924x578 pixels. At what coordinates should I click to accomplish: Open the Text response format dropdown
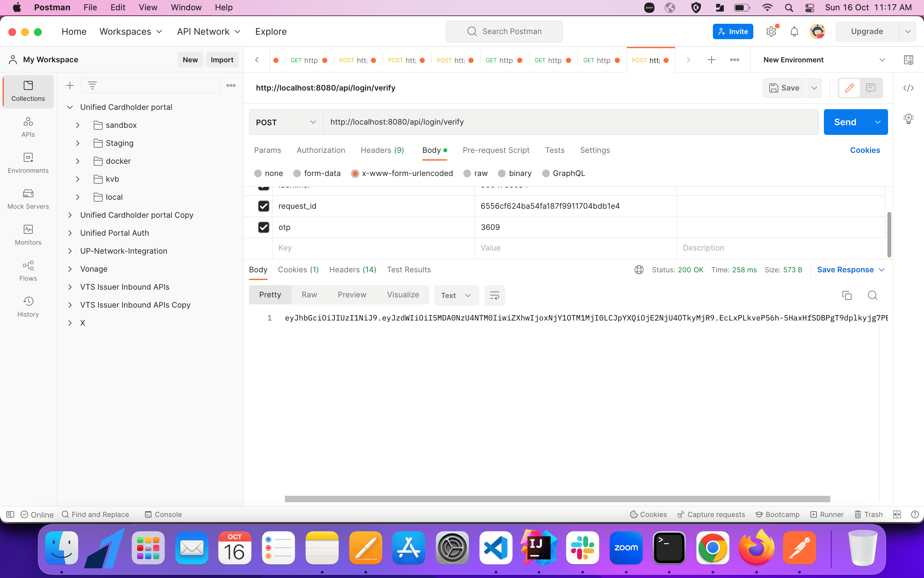[456, 295]
